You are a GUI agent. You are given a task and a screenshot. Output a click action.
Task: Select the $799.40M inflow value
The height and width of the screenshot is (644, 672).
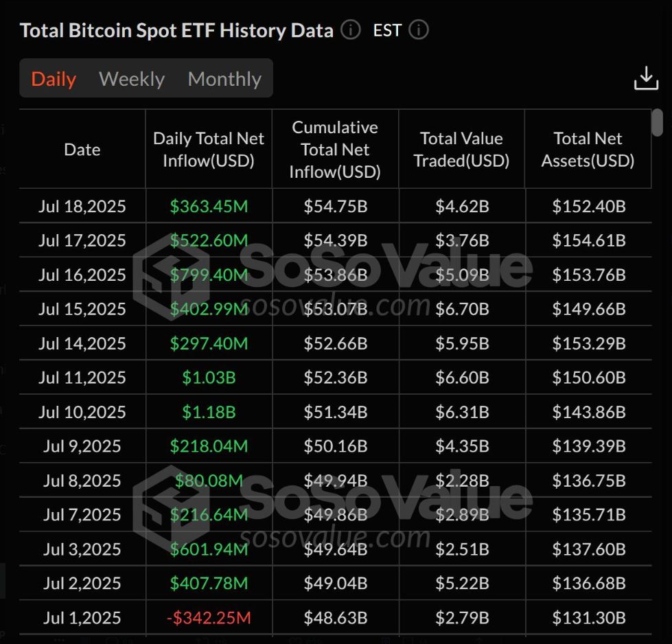click(x=209, y=275)
